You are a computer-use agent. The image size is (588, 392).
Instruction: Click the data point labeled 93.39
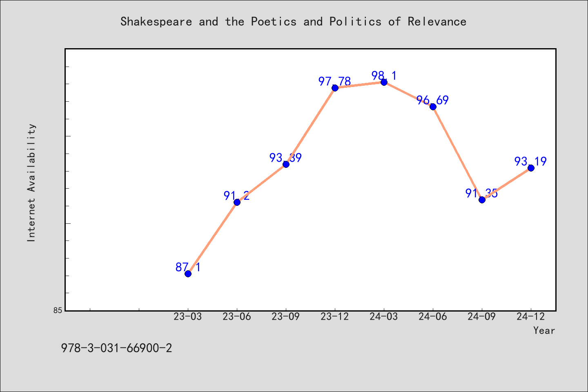click(286, 164)
